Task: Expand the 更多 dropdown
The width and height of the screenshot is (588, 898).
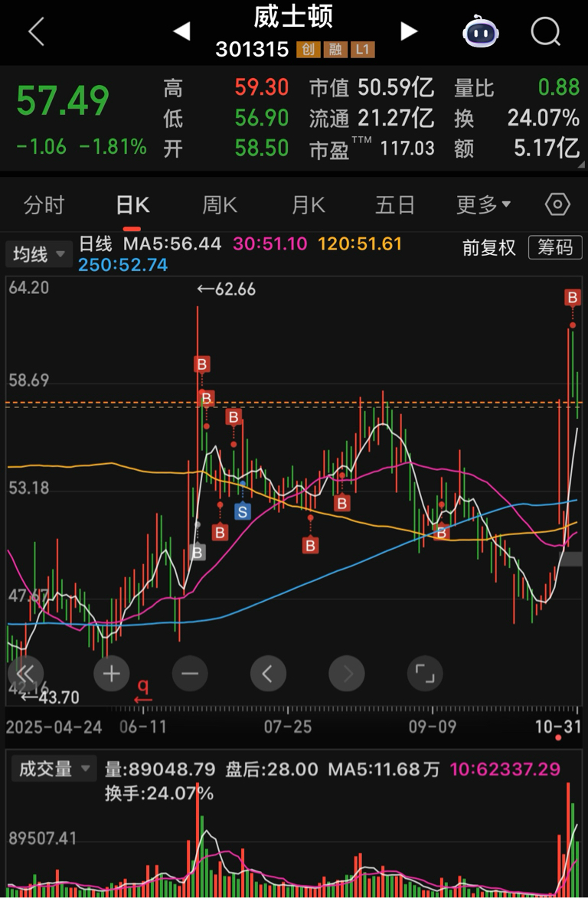Action: pyautogui.click(x=483, y=204)
